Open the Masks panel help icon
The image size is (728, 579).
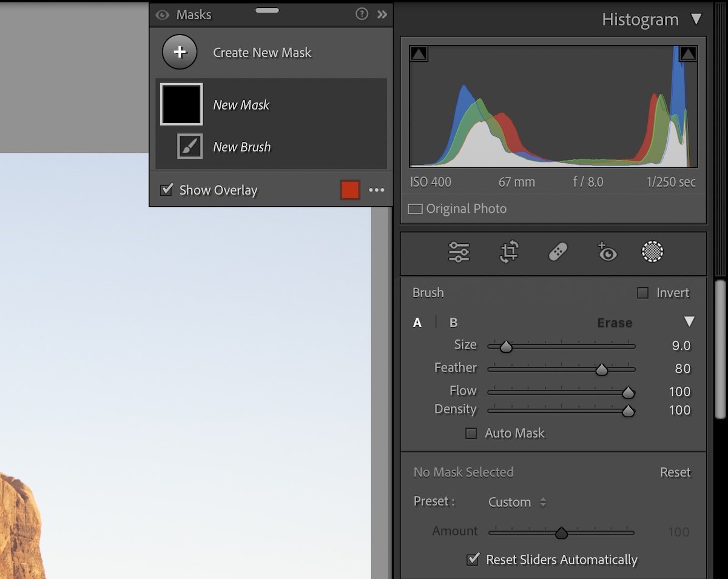362,15
